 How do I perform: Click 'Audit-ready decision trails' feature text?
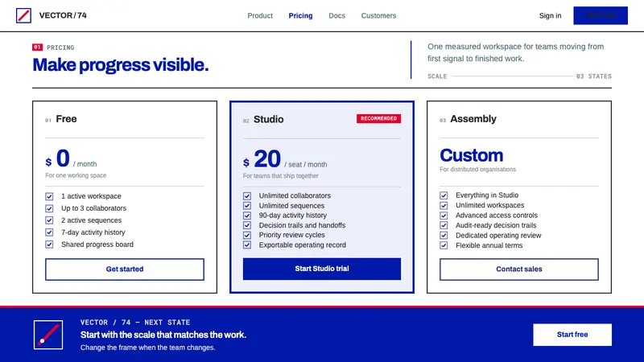click(x=496, y=225)
